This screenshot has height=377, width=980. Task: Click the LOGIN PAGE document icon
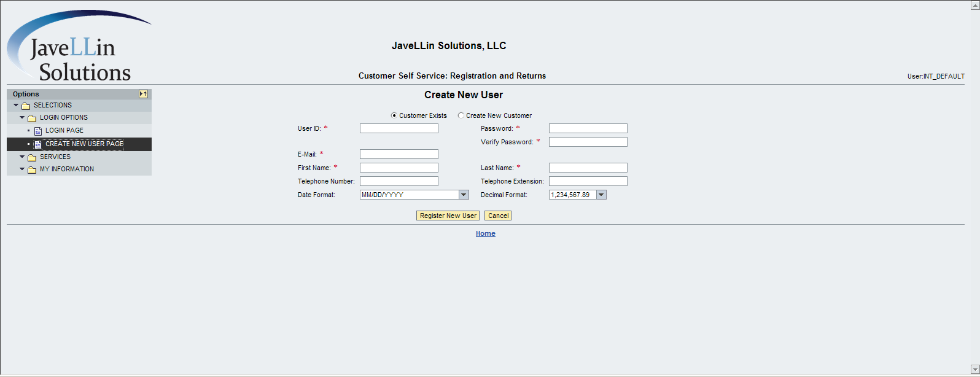(38, 131)
